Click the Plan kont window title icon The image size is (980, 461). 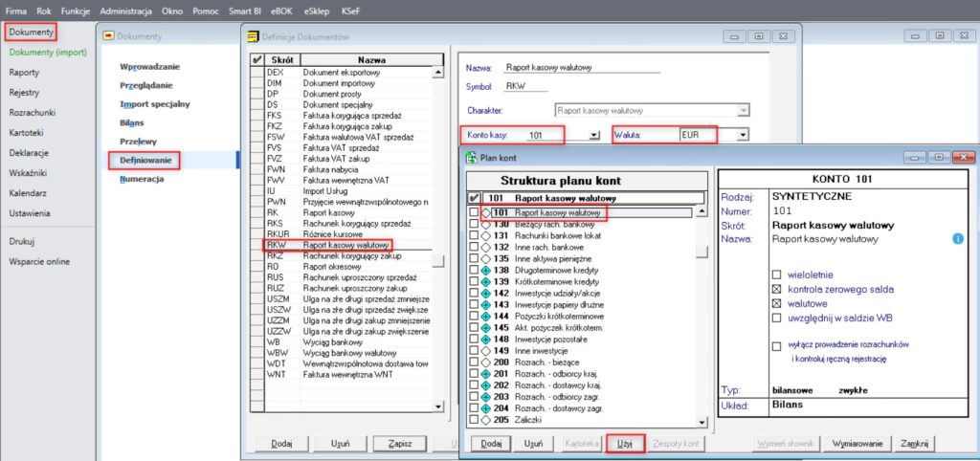[471, 157]
